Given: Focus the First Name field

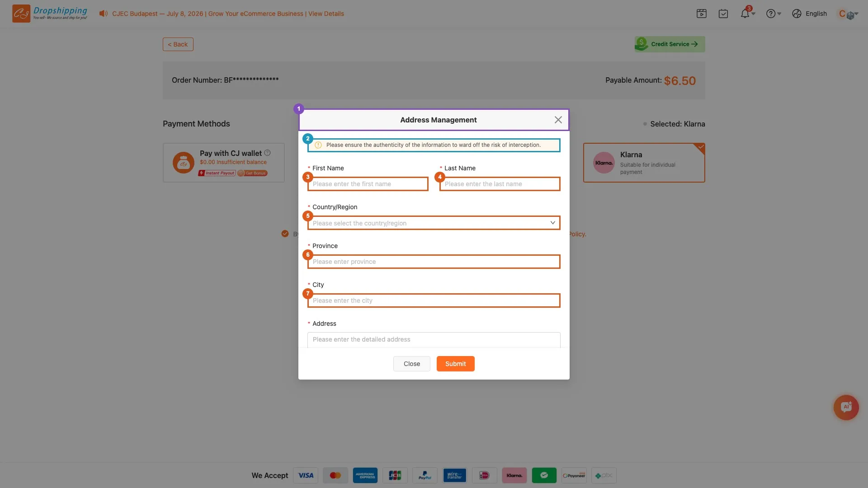Looking at the screenshot, I should [368, 184].
